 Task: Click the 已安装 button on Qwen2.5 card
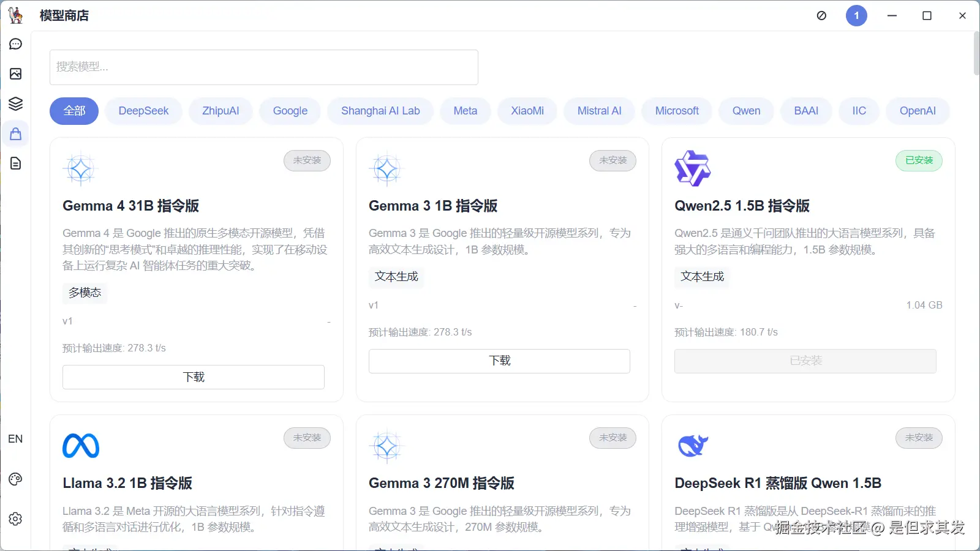click(x=805, y=361)
